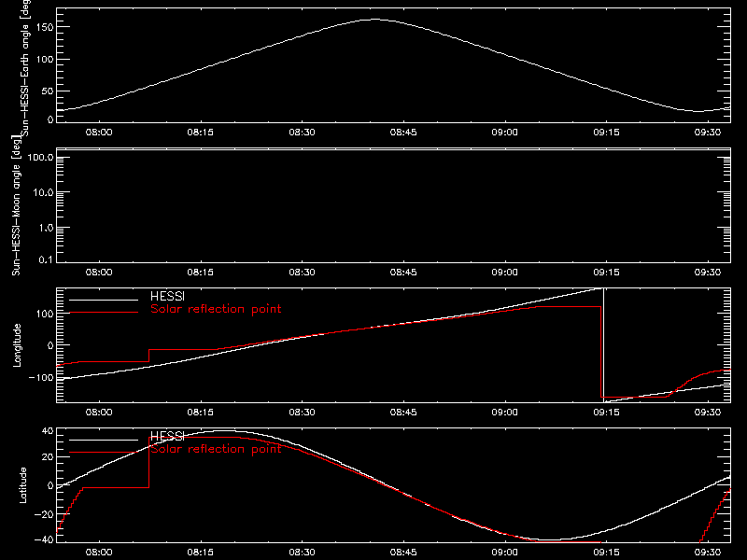Select 09:00 tick below the Latitude plot
Viewport: 747px width, 560px height.
click(504, 553)
